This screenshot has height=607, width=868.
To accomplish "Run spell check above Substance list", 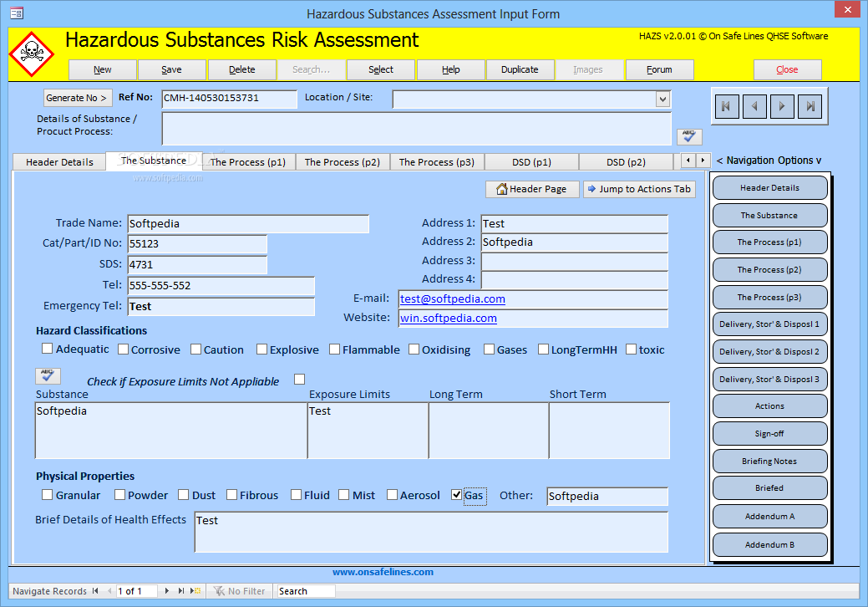I will [x=48, y=376].
